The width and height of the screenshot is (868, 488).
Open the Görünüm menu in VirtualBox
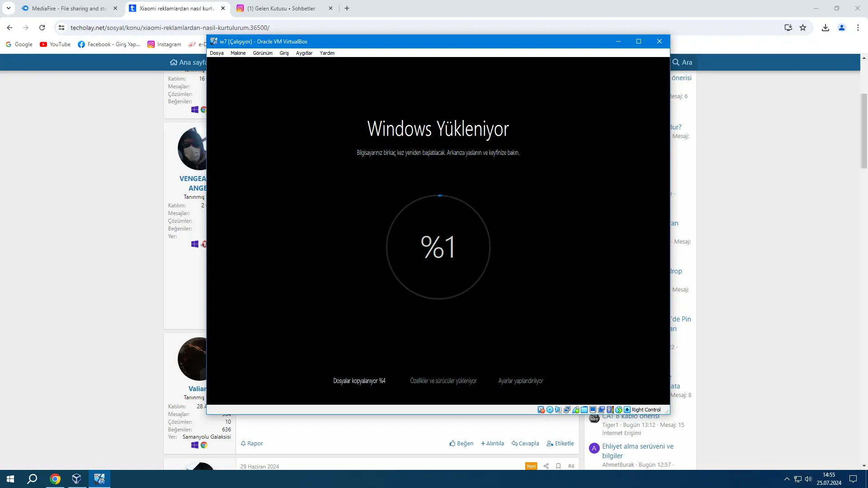[262, 53]
